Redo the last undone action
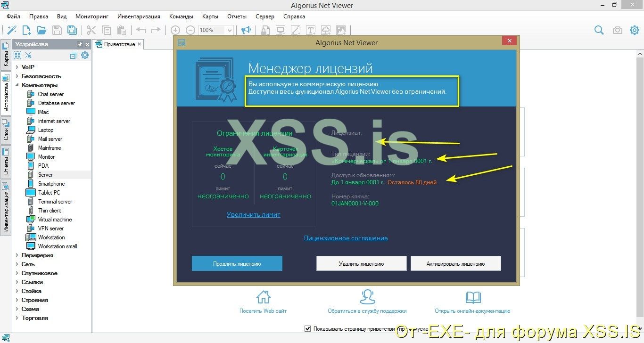 pos(156,30)
